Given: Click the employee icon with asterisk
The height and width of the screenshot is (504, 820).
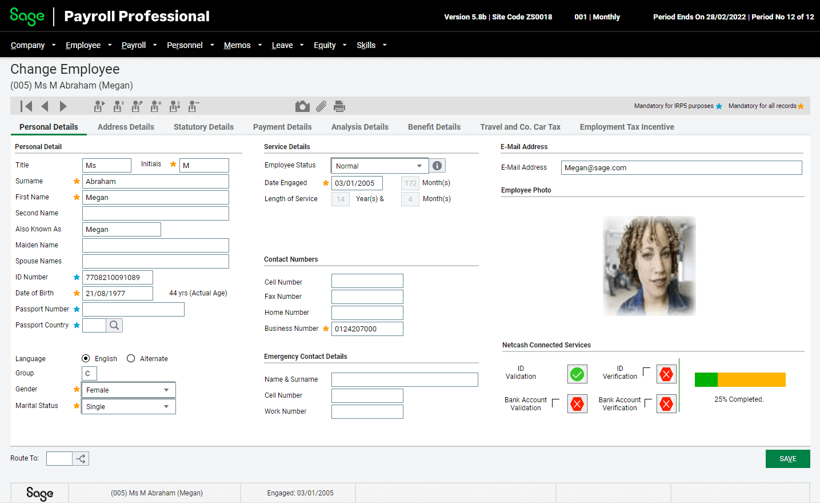Looking at the screenshot, I should click(x=155, y=106).
